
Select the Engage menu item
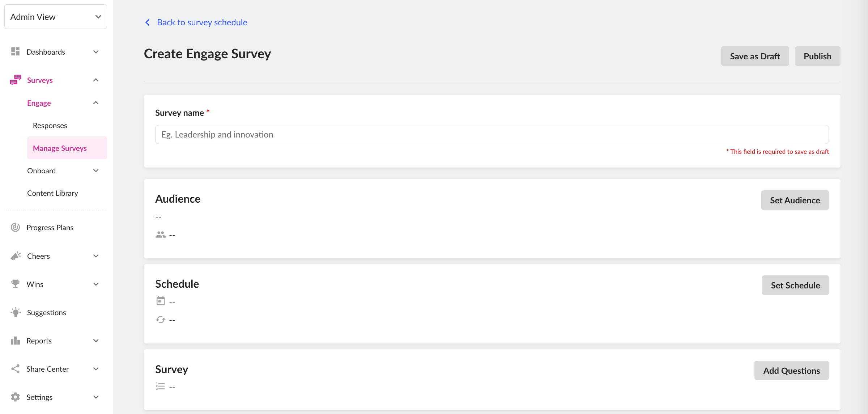[x=39, y=103]
